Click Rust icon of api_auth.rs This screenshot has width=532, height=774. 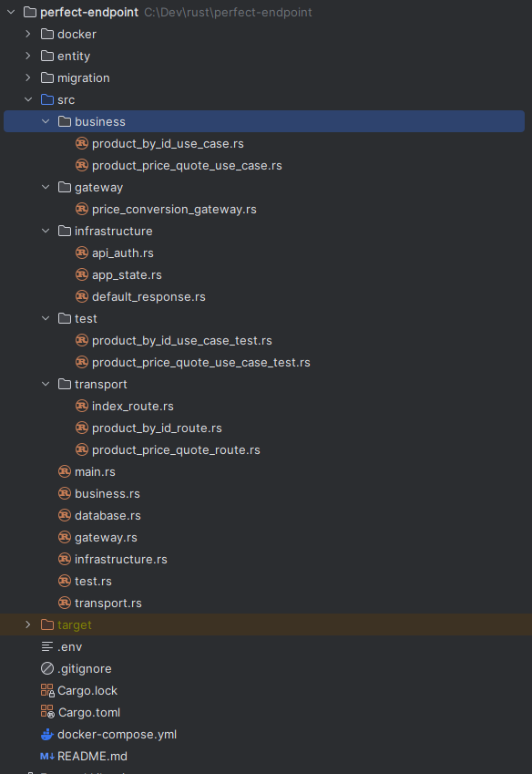(x=82, y=253)
